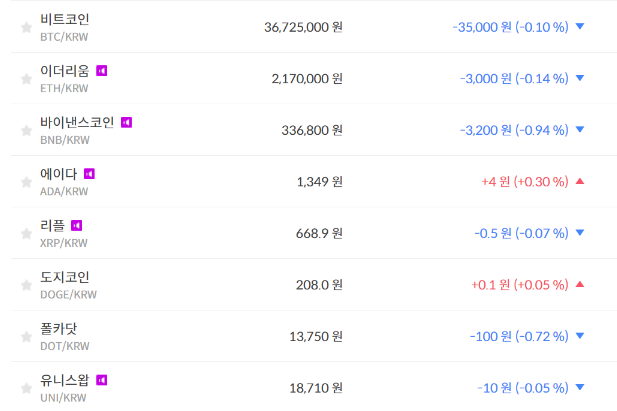This screenshot has height=411, width=617.
Task: Open the 비트코인 coin page
Action: (x=65, y=19)
